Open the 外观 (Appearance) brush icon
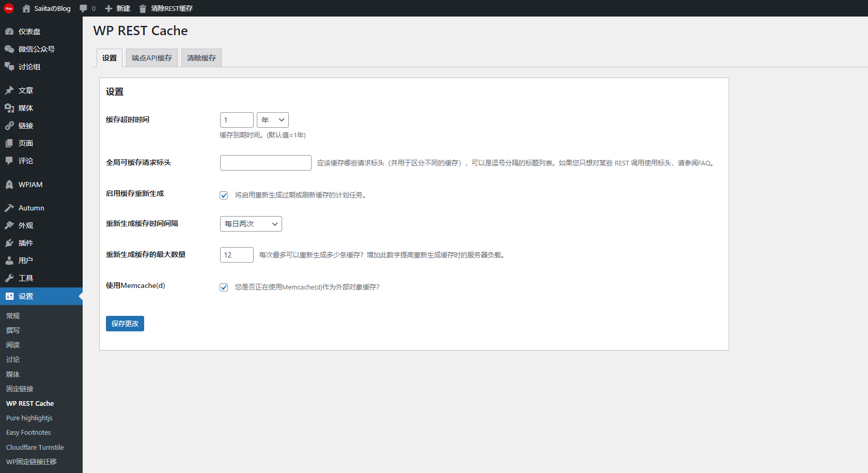The image size is (868, 473). (9, 225)
